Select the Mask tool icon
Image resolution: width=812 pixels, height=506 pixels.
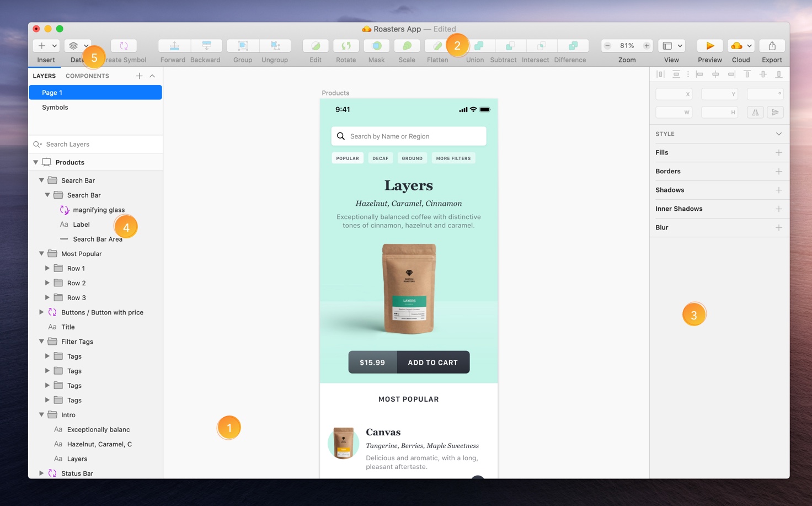(x=376, y=46)
